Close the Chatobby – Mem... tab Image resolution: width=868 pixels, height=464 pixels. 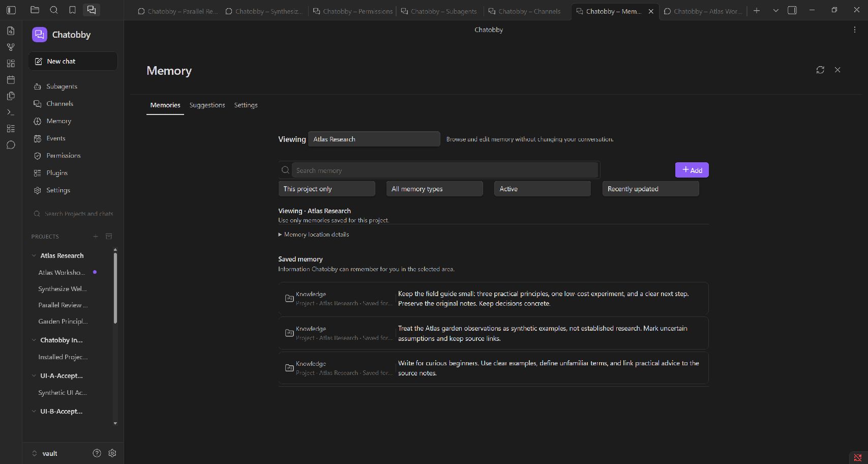click(651, 11)
